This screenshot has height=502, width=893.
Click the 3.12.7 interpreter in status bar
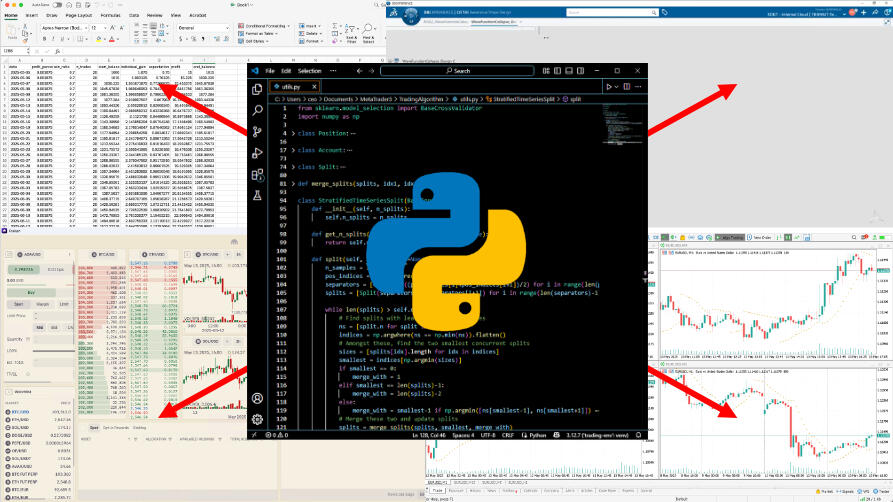tap(597, 435)
